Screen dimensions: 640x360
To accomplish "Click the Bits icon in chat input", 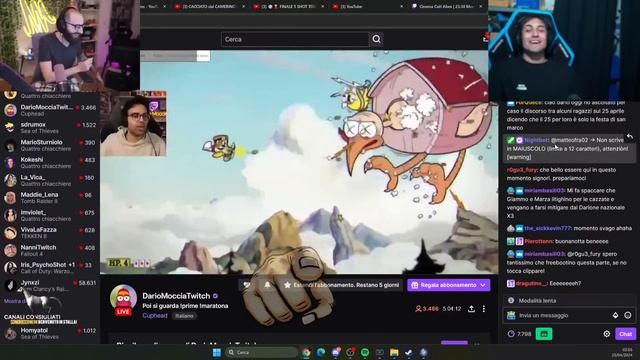I will pyautogui.click(x=616, y=316).
